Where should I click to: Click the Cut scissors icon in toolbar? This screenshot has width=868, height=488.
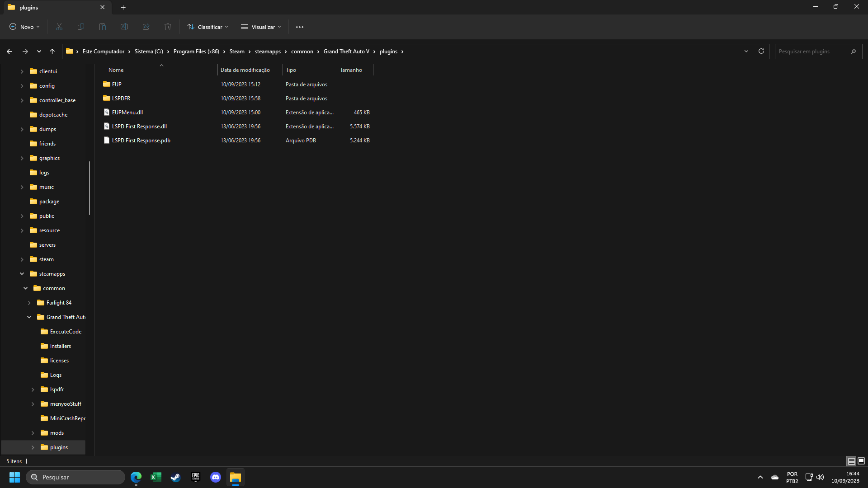tap(59, 27)
